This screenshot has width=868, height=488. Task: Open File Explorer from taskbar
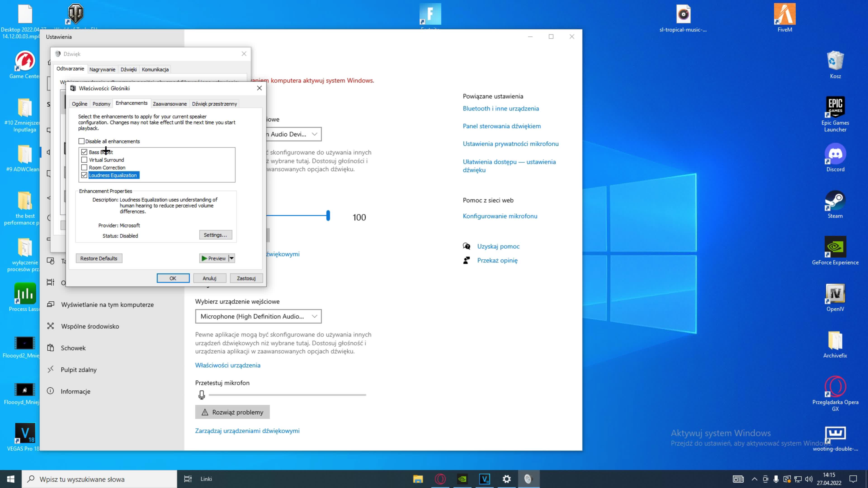pos(418,479)
